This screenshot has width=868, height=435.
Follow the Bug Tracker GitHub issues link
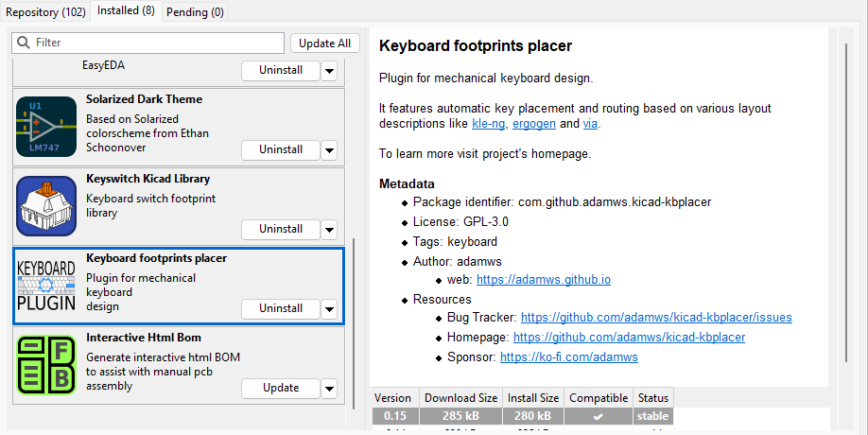tap(656, 318)
